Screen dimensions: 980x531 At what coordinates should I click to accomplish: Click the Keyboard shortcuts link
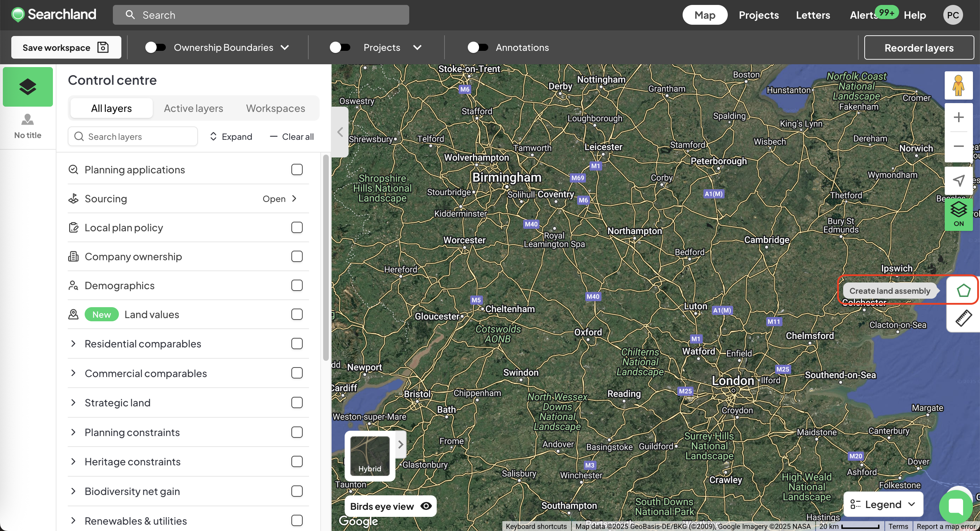click(536, 526)
